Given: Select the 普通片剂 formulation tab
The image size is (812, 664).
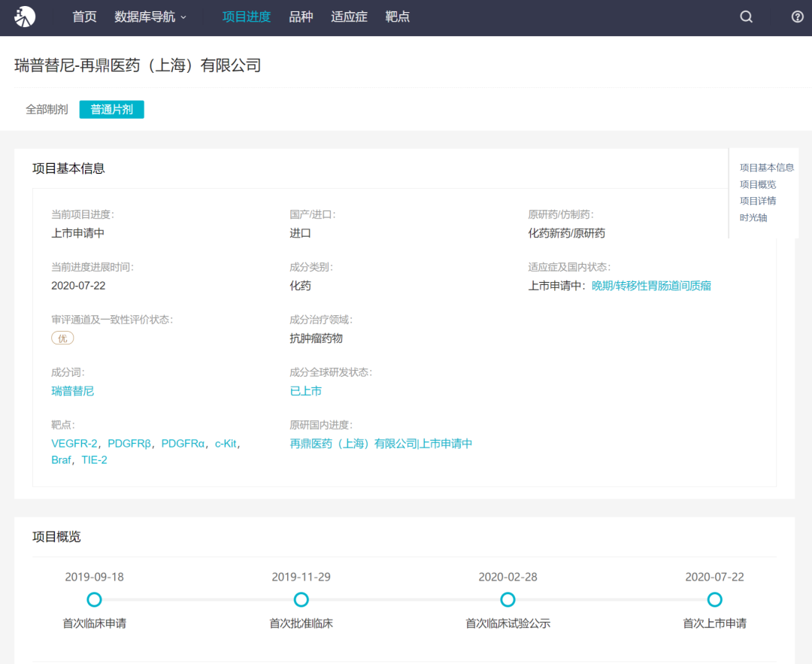Looking at the screenshot, I should 111,109.
